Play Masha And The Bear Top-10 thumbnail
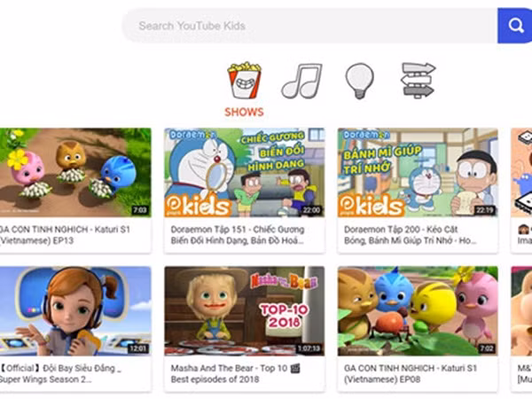532x399 pixels. tap(245, 311)
